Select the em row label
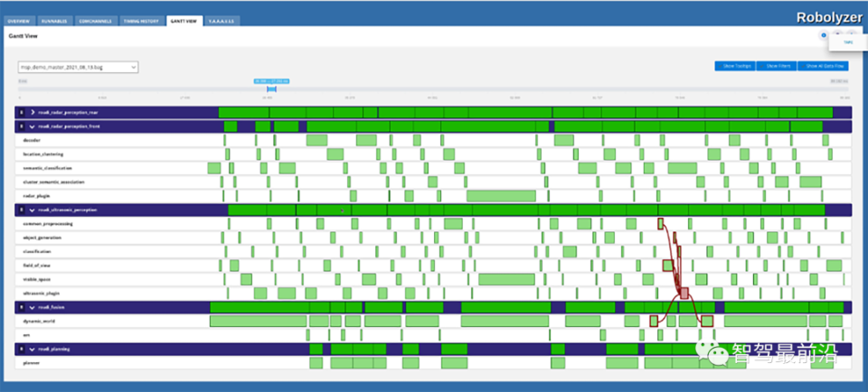 (25, 335)
